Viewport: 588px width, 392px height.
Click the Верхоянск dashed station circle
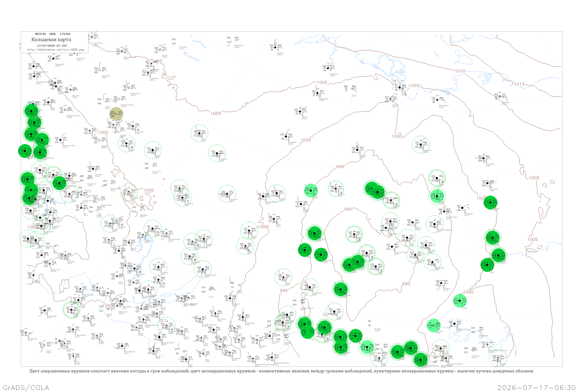coord(421,144)
